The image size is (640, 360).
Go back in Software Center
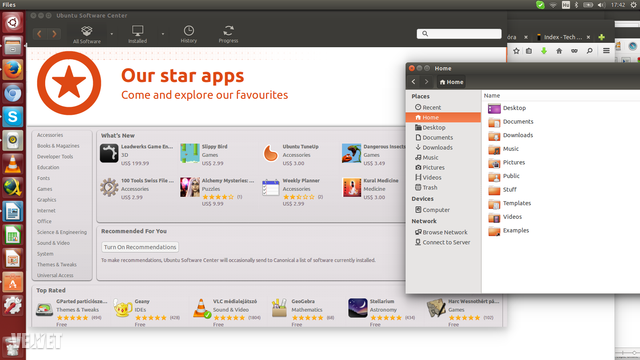[x=40, y=34]
